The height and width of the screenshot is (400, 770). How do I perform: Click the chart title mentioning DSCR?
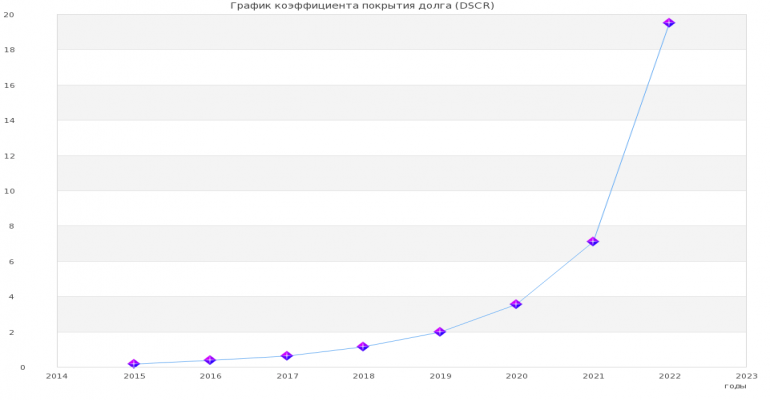(362, 6)
